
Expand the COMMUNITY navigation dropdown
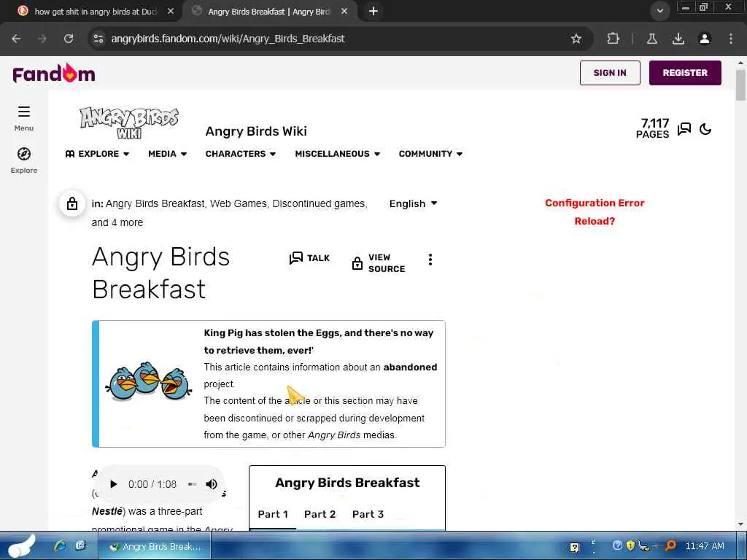[x=430, y=154]
